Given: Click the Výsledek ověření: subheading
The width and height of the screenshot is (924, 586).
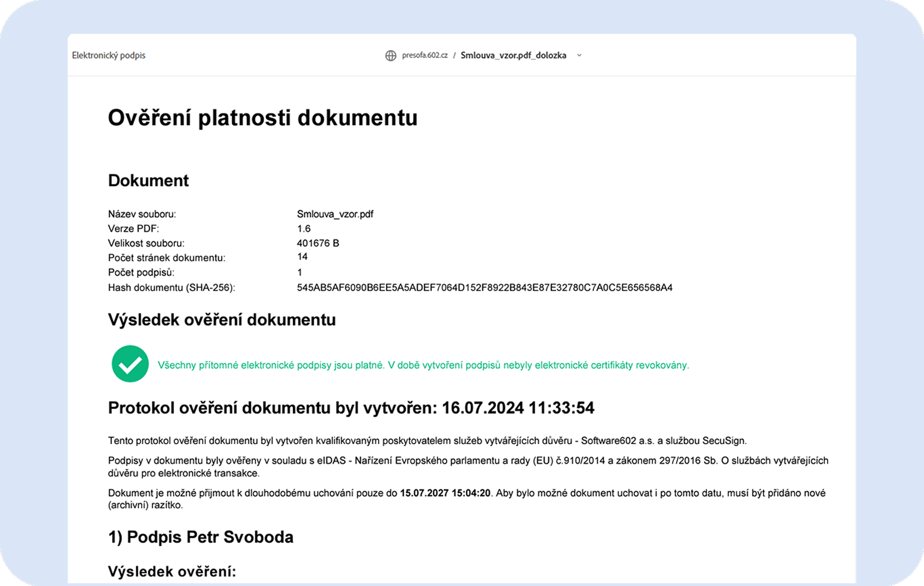Looking at the screenshot, I should click(x=172, y=572).
